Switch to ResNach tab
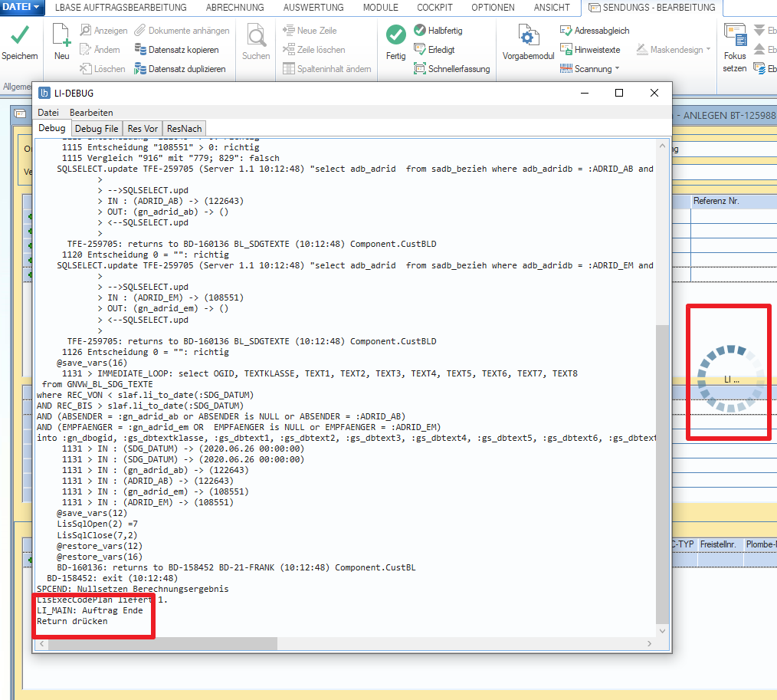Viewport: 777px width, 700px height. (x=185, y=128)
